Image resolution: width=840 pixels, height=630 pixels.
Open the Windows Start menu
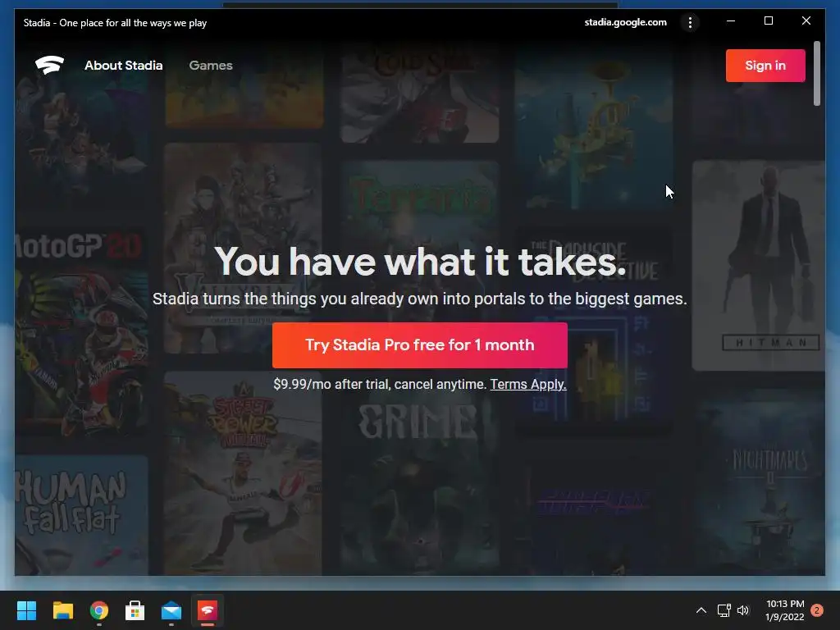point(26,610)
